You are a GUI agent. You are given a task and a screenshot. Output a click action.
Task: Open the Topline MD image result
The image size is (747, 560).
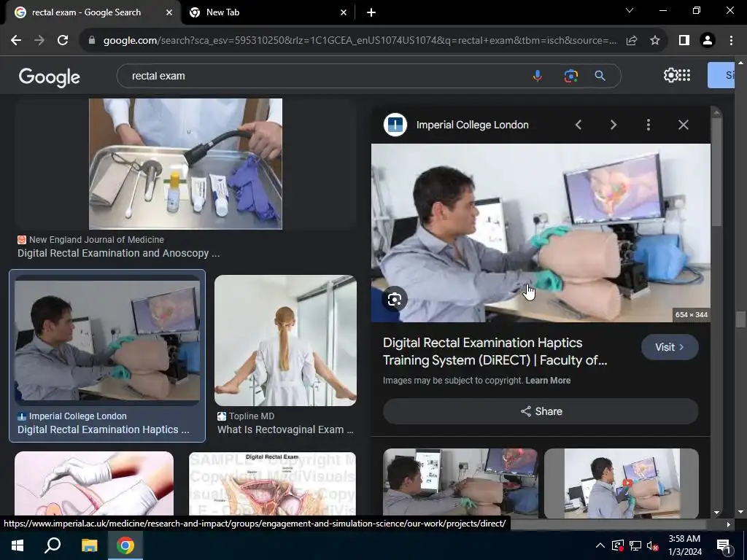(x=285, y=341)
